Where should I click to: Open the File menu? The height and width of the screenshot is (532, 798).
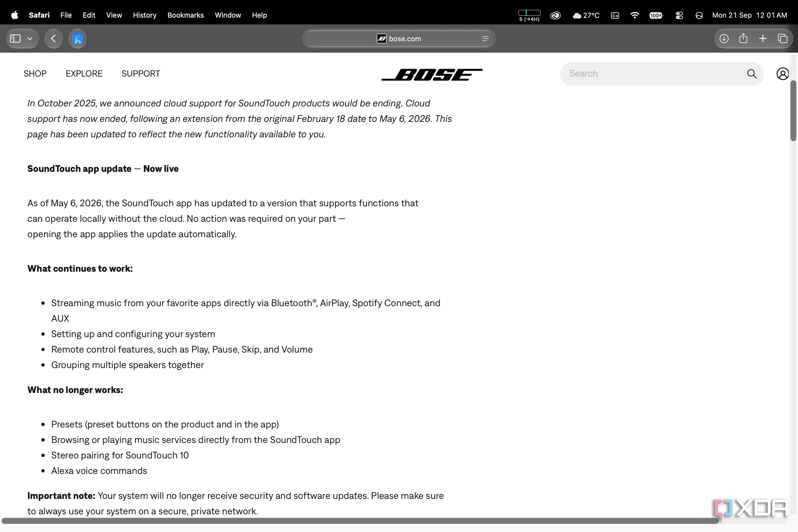[66, 15]
